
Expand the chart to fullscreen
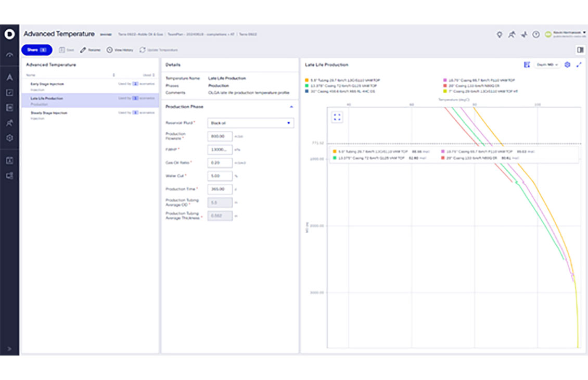click(x=579, y=65)
